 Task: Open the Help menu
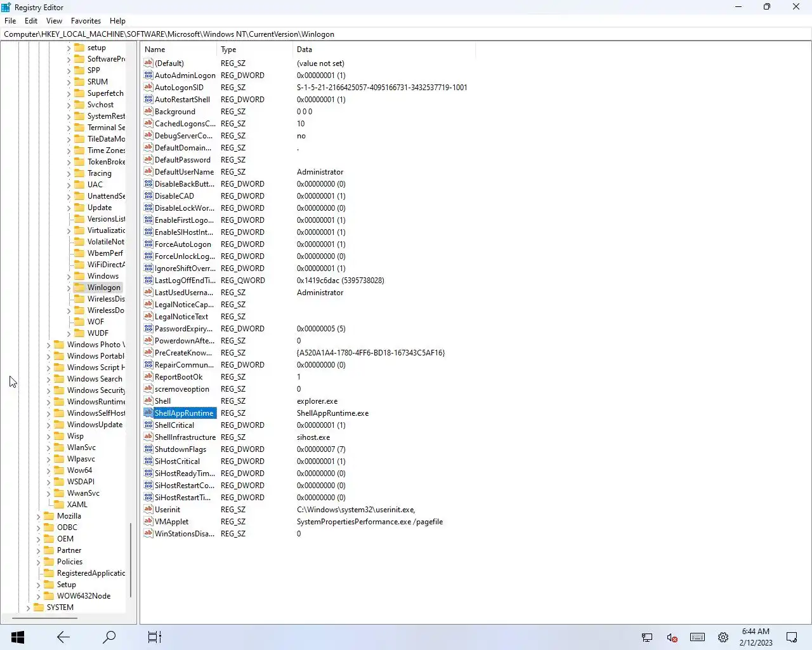[x=117, y=21]
